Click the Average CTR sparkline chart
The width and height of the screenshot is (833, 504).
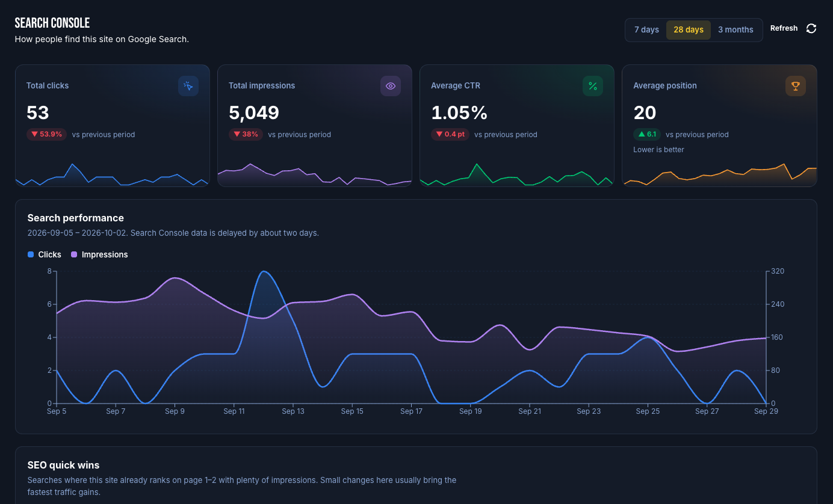pyautogui.click(x=516, y=174)
